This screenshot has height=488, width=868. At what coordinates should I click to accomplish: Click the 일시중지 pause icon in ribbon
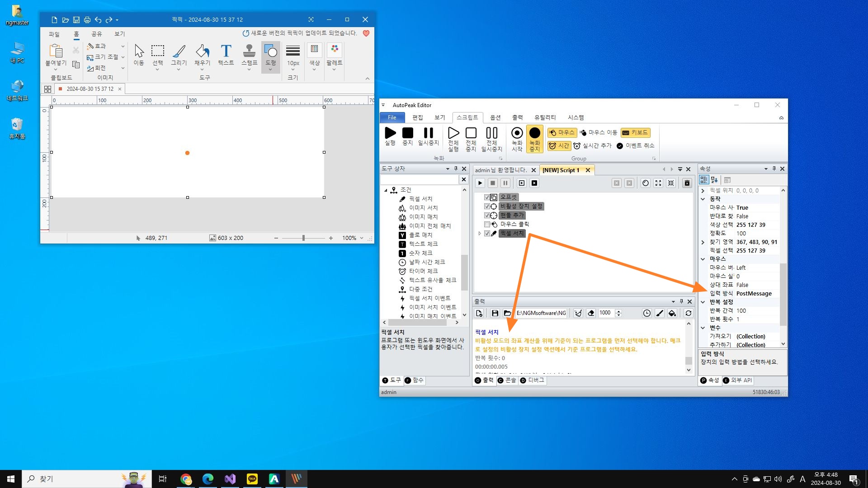428,133
